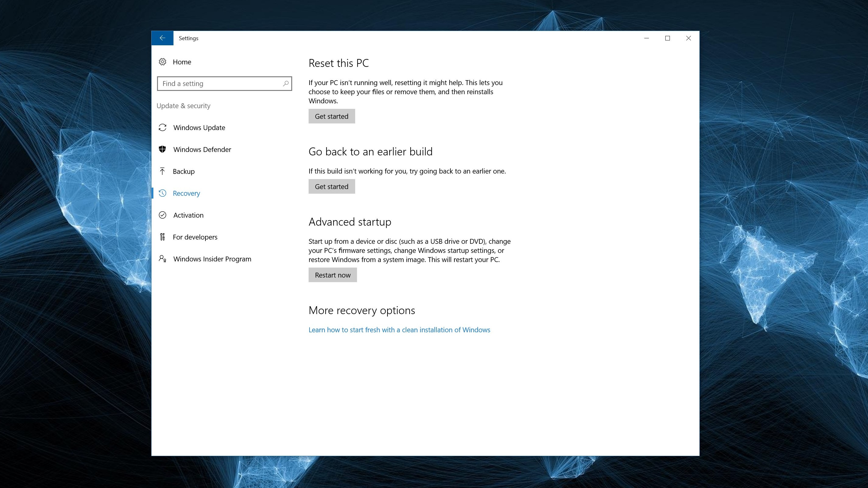Viewport: 868px width, 488px height.
Task: Maximize the Settings window
Action: coord(667,38)
